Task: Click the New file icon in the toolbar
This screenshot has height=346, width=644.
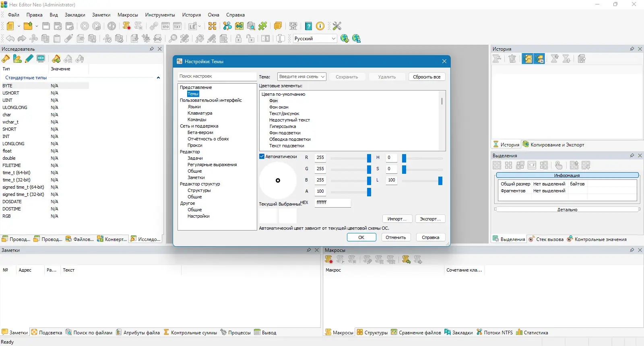Action: pyautogui.click(x=10, y=26)
